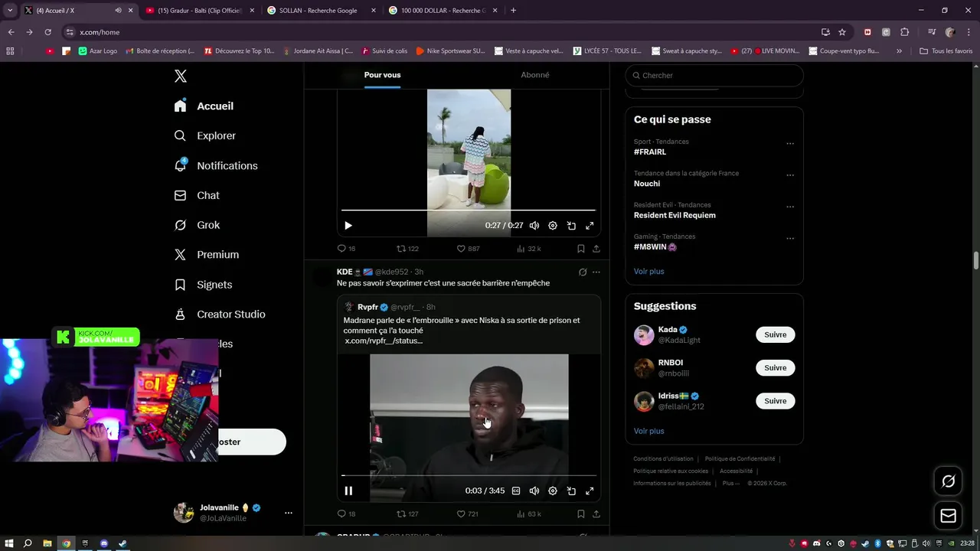Follow Idriss with Suivre button
The image size is (980, 551).
(x=775, y=401)
